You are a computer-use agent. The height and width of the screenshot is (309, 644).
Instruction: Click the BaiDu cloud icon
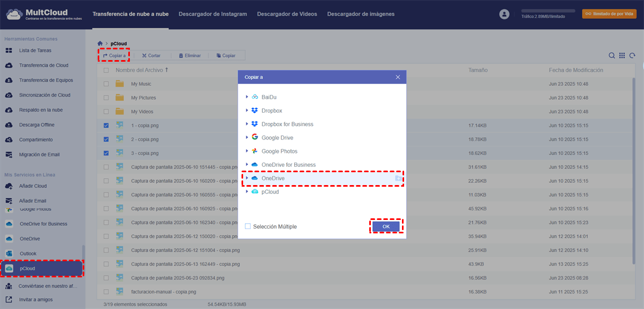tap(255, 97)
